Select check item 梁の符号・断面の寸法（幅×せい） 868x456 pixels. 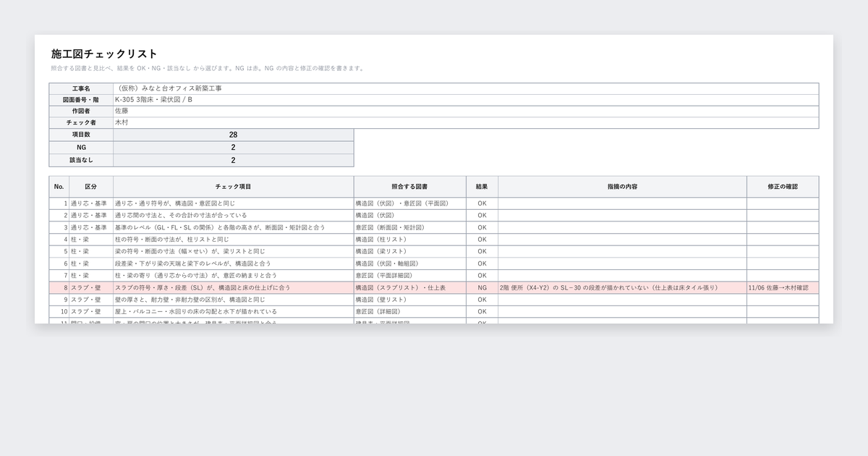click(x=234, y=252)
